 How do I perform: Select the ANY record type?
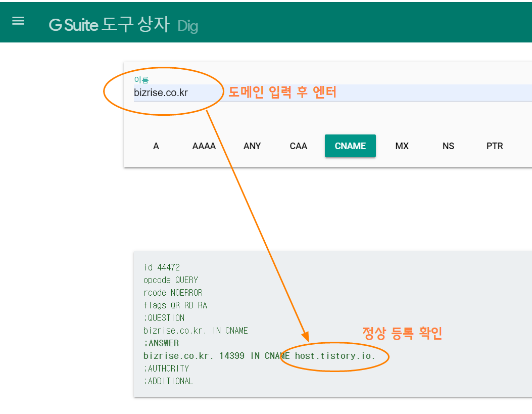click(252, 146)
